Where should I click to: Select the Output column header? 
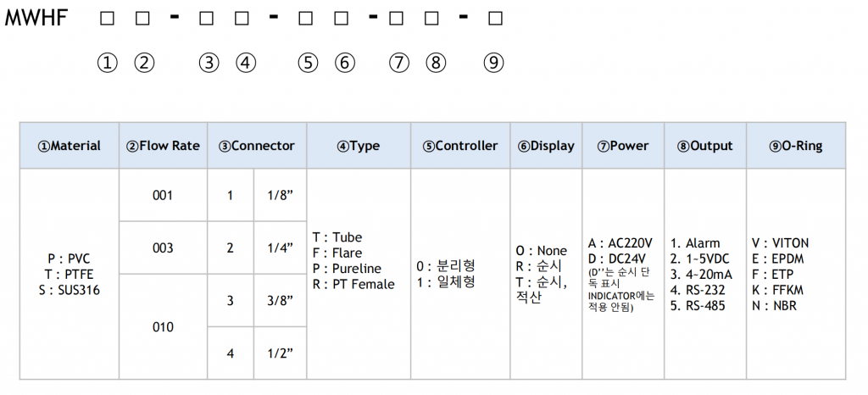point(705,146)
